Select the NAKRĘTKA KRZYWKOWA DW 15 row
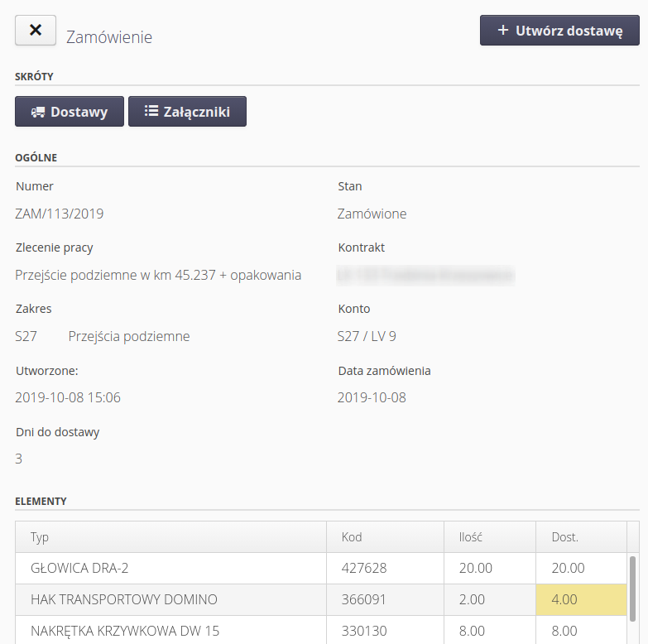The image size is (648, 644). tap(125, 631)
